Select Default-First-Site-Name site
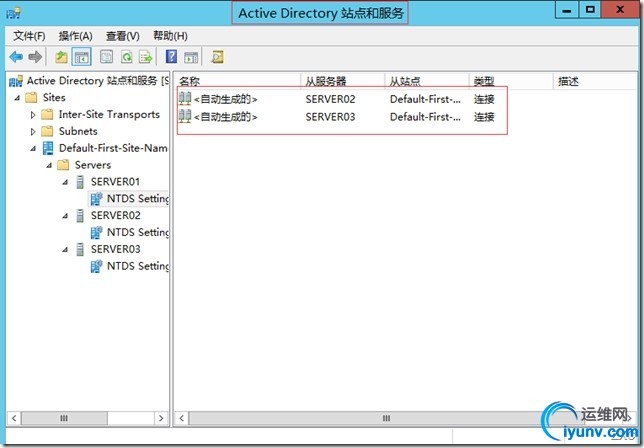The height and width of the screenshot is (448, 644). (x=113, y=148)
